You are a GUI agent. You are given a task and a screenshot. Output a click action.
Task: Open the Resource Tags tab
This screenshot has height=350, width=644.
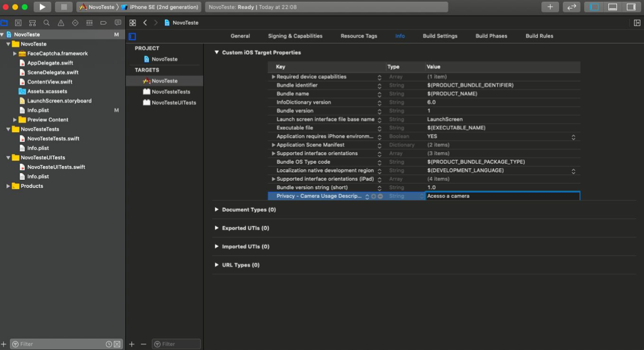point(359,36)
